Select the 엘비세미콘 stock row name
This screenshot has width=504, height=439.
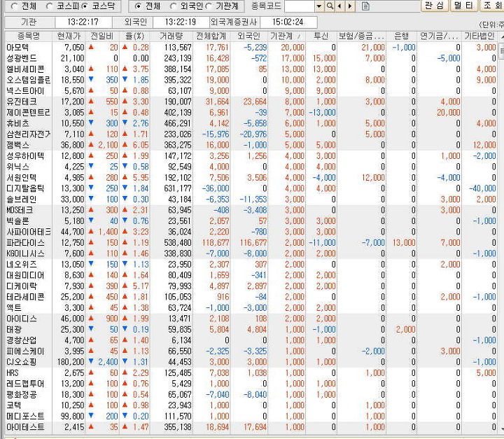click(25, 69)
